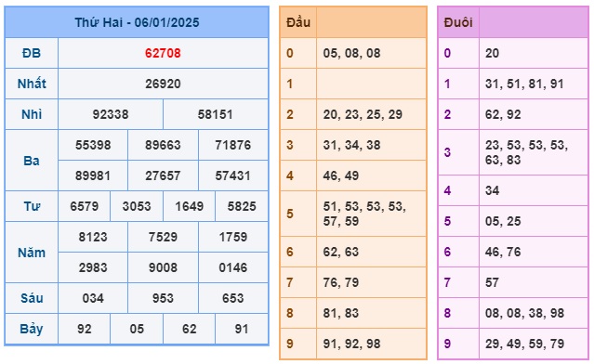Click Đuôi row 3 values starting with 23
Image resolution: width=594 pixels, height=364 pixels.
[526, 152]
